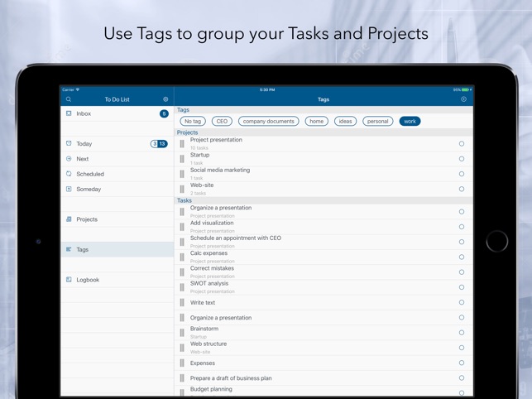Grab the handle beside Prepare a draft of business plan
Viewport: 532px width, 399px height.
182,378
